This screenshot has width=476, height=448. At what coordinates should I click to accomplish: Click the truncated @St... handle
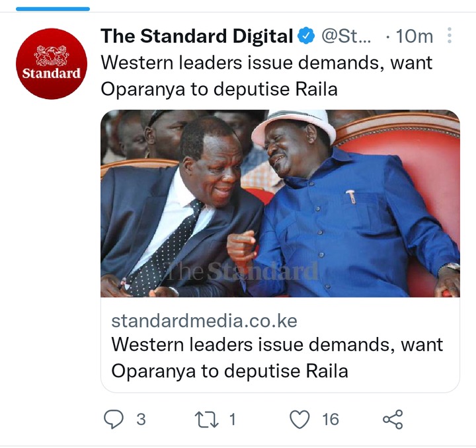346,36
